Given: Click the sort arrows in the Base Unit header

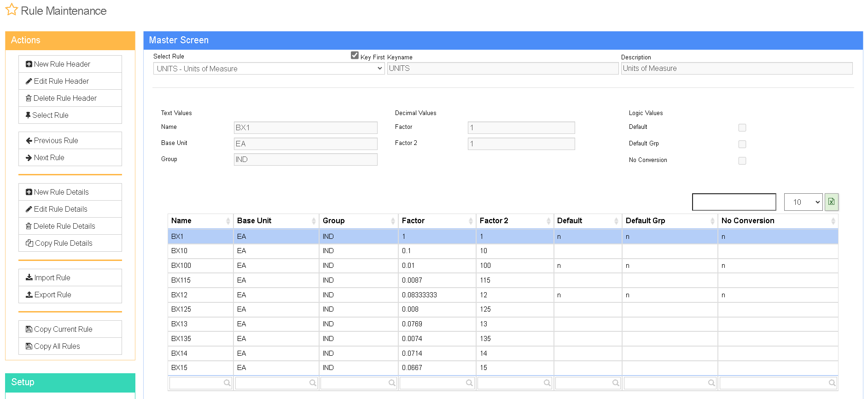Looking at the screenshot, I should click(x=314, y=221).
